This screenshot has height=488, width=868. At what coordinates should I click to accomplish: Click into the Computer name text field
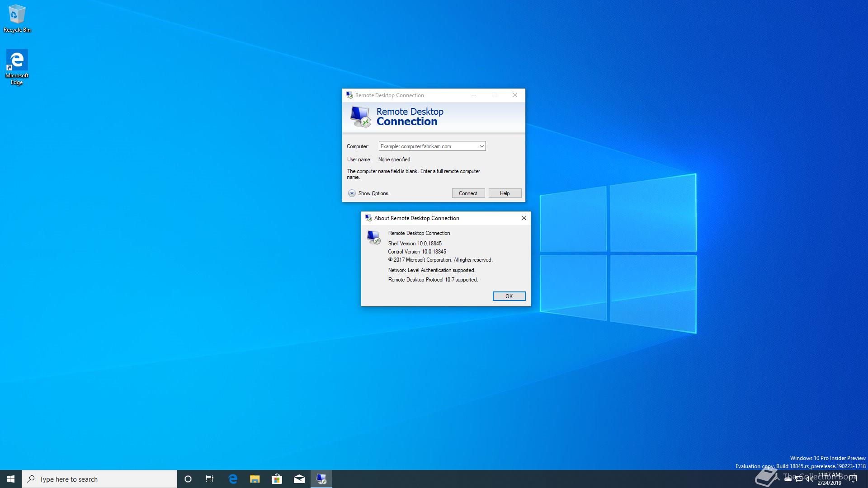point(427,146)
